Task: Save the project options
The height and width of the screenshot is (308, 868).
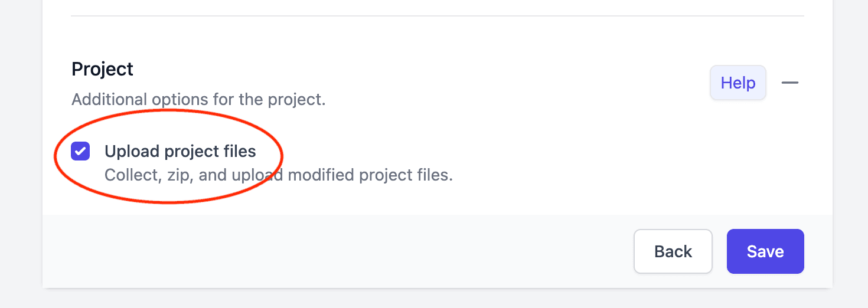Action: click(x=765, y=251)
